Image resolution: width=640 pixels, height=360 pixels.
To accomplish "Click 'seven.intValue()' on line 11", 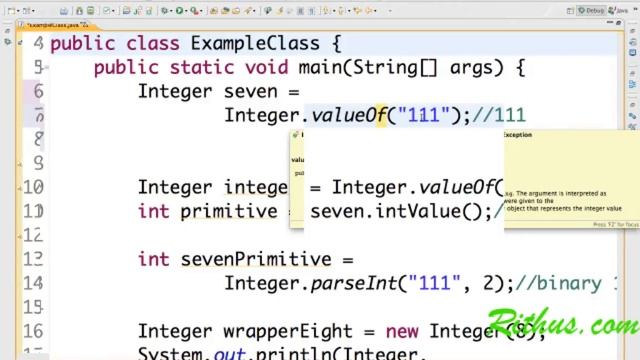I will [401, 211].
